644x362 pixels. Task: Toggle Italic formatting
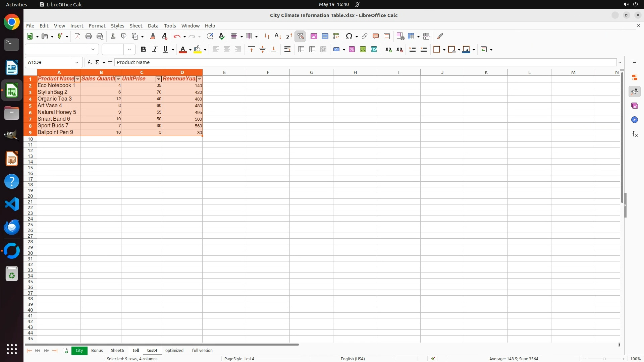[155, 50]
